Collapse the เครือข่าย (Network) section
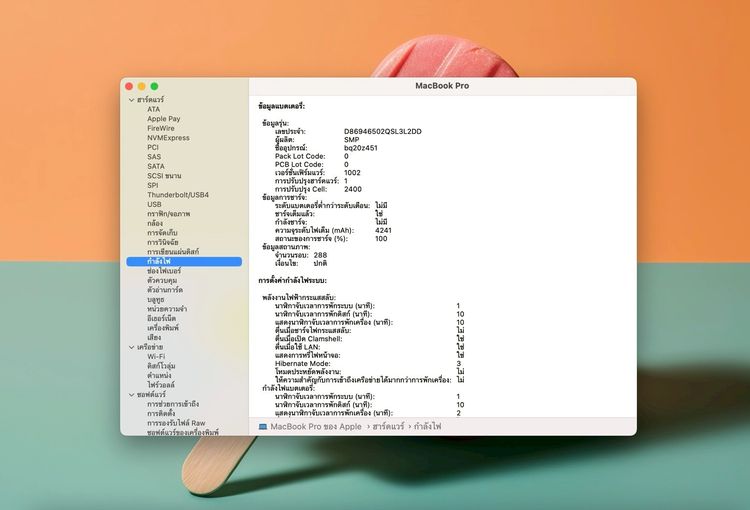 click(x=130, y=347)
